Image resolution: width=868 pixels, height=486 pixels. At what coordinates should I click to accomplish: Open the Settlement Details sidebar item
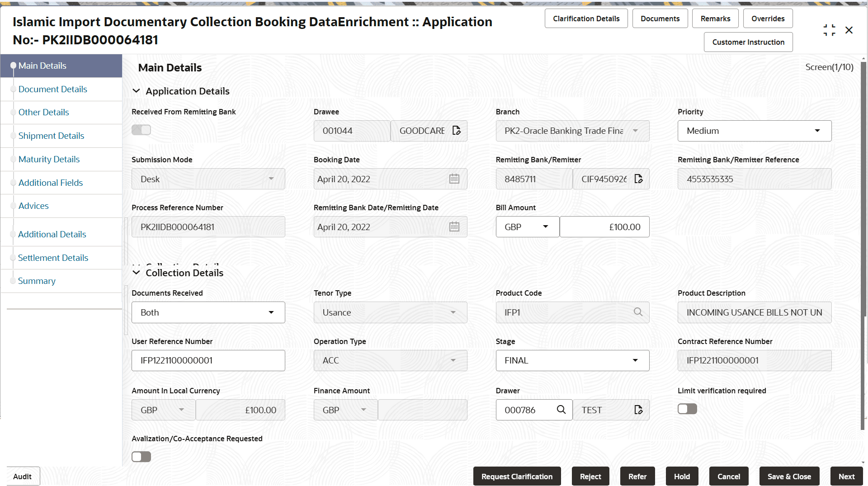tap(53, 258)
